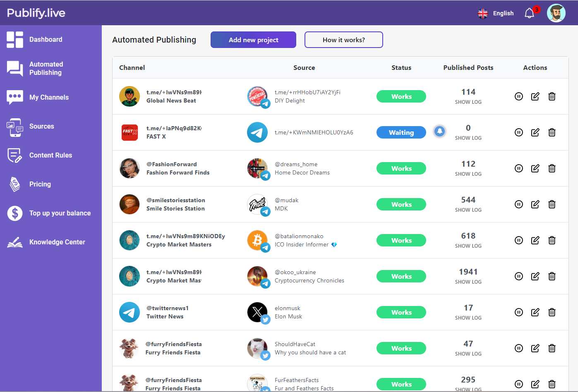Edit the Smile Stories Station project
This screenshot has width=578, height=392.
(x=535, y=204)
